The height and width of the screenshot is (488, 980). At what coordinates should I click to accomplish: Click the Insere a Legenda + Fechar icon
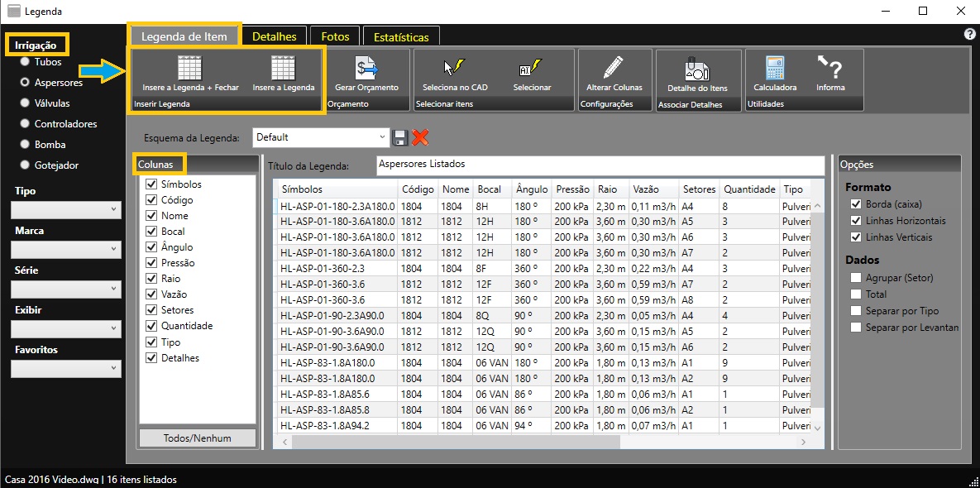click(190, 68)
